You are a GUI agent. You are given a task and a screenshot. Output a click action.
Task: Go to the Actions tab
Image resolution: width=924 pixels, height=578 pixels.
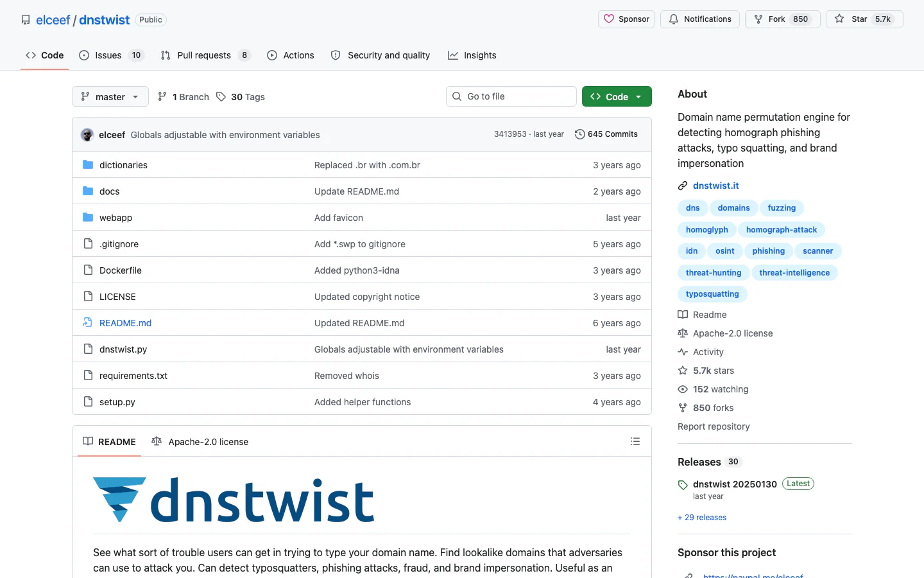pos(291,55)
